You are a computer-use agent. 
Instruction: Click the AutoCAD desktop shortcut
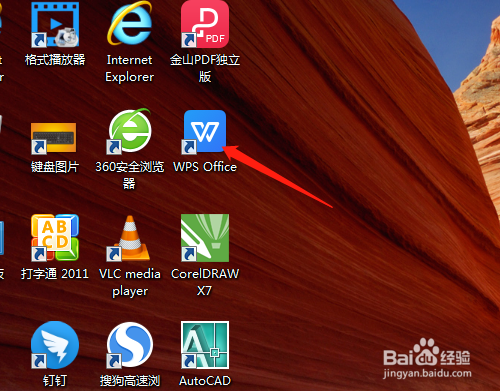205,345
